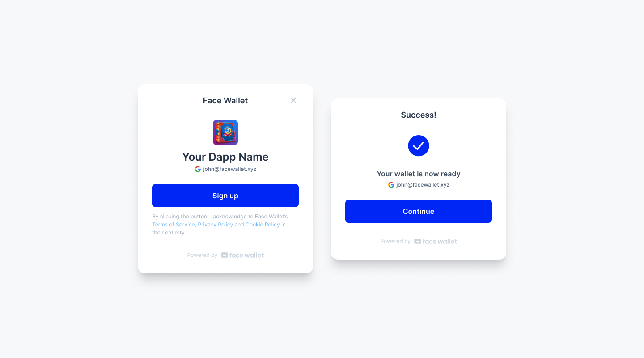Click Google logo beside email in signup card
This screenshot has height=358, width=644.
tap(198, 169)
